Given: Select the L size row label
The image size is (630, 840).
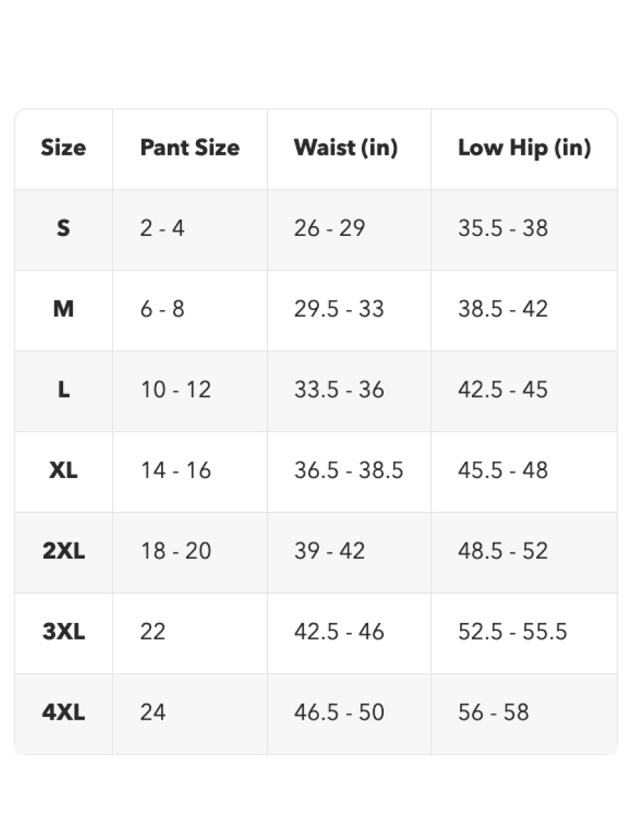Looking at the screenshot, I should point(64,390).
